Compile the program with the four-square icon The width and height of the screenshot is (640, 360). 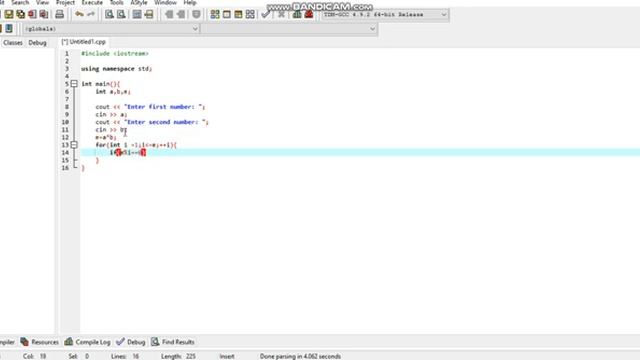pos(215,15)
